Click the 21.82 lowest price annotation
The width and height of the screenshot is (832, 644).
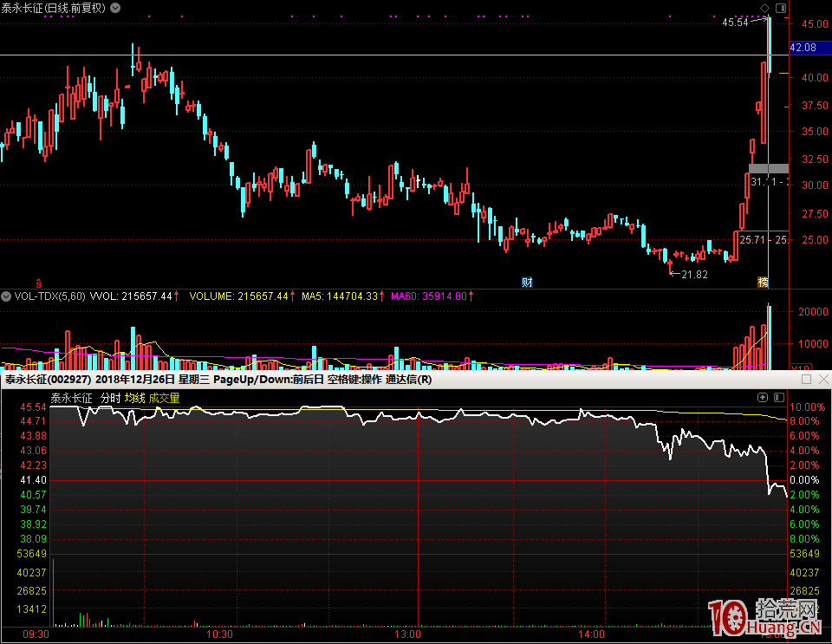point(693,274)
